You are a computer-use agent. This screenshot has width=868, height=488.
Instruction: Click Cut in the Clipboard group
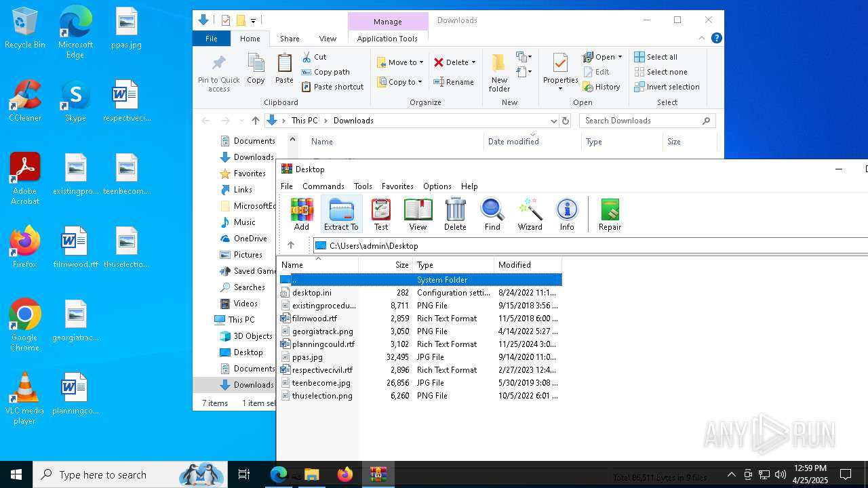pos(314,57)
